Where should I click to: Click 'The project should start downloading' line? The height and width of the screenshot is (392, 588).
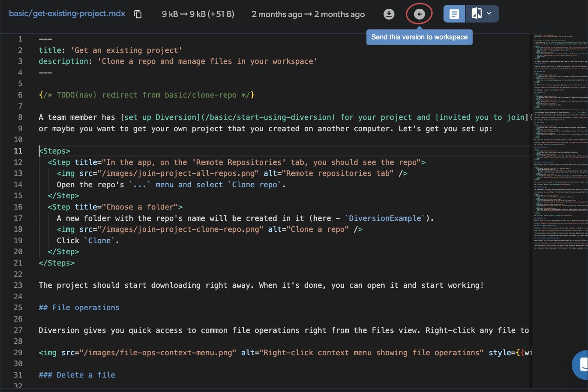pyautogui.click(x=261, y=285)
